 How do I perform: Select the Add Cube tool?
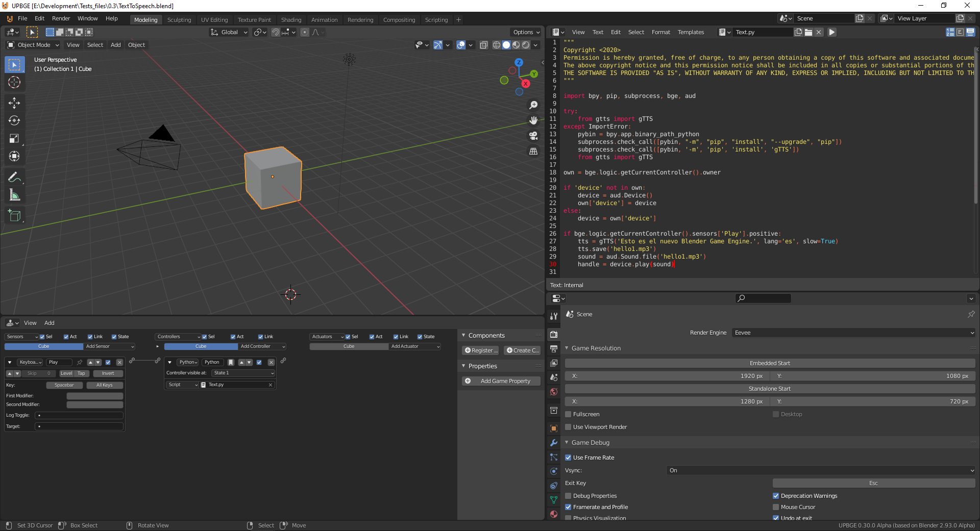click(x=14, y=216)
